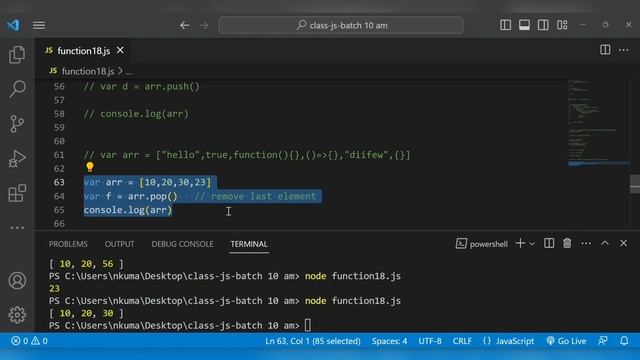Image resolution: width=640 pixels, height=360 pixels.
Task: Open the Manage settings gear
Action: click(x=17, y=315)
